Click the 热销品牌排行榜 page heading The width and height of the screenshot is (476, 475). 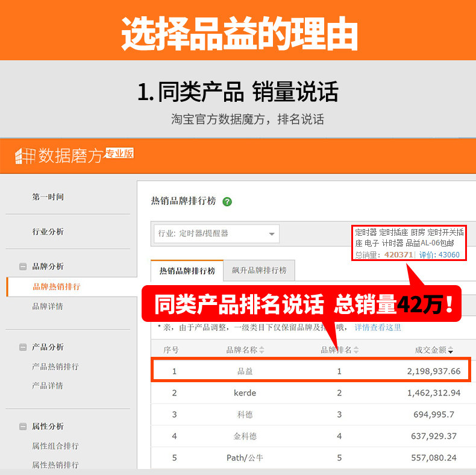pyautogui.click(x=183, y=201)
